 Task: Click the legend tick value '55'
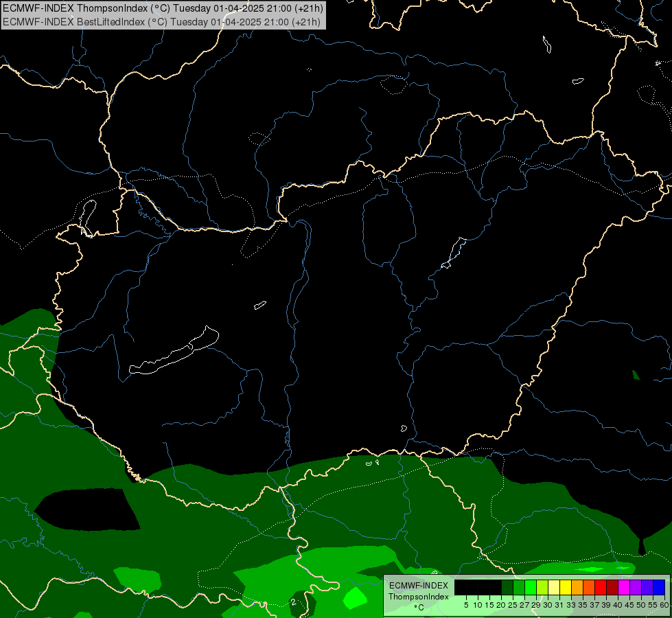pyautogui.click(x=653, y=605)
